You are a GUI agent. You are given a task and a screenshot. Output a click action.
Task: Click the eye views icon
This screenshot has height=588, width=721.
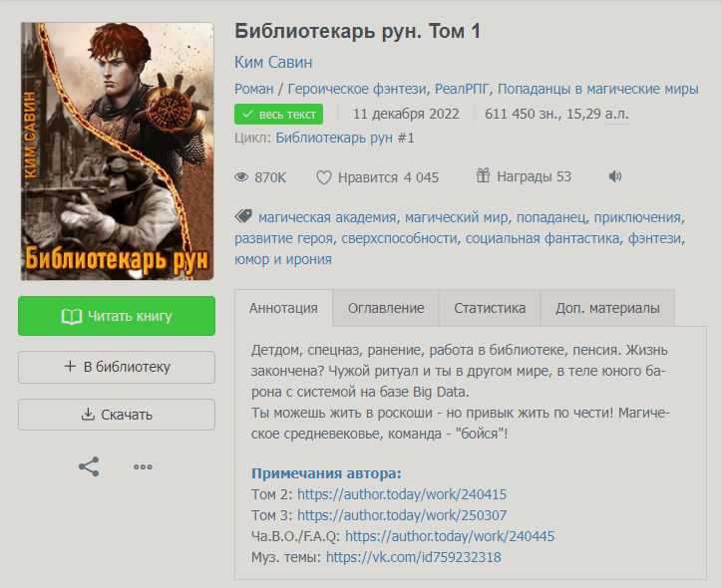[x=241, y=177]
